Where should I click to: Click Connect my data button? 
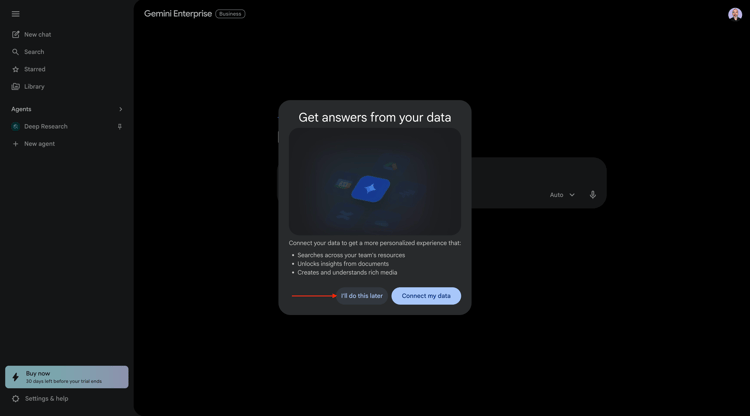click(426, 296)
